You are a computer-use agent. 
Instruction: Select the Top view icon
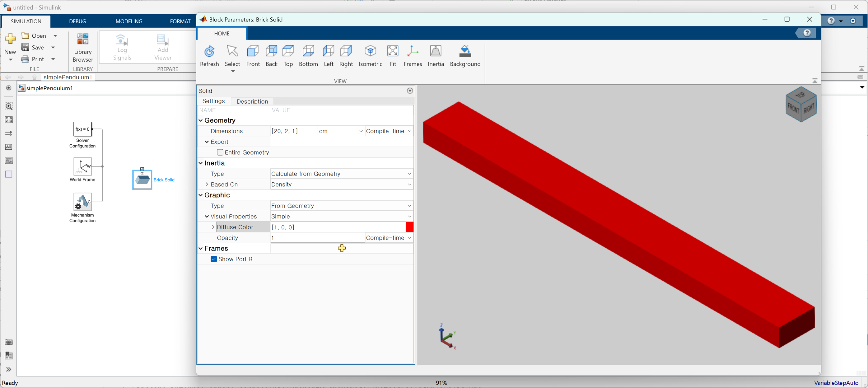(288, 52)
